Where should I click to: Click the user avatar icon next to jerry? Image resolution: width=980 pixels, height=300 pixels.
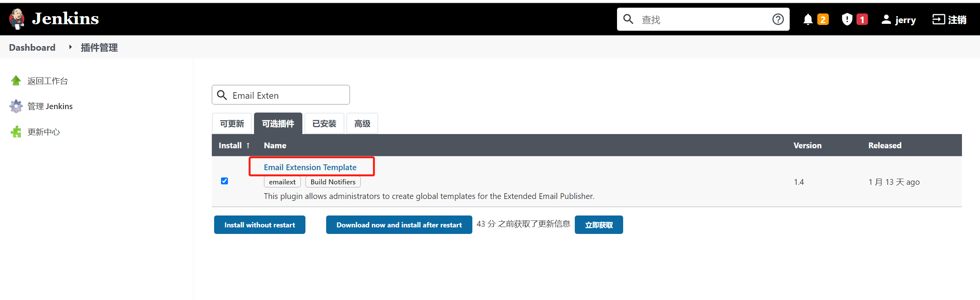pyautogui.click(x=886, y=19)
